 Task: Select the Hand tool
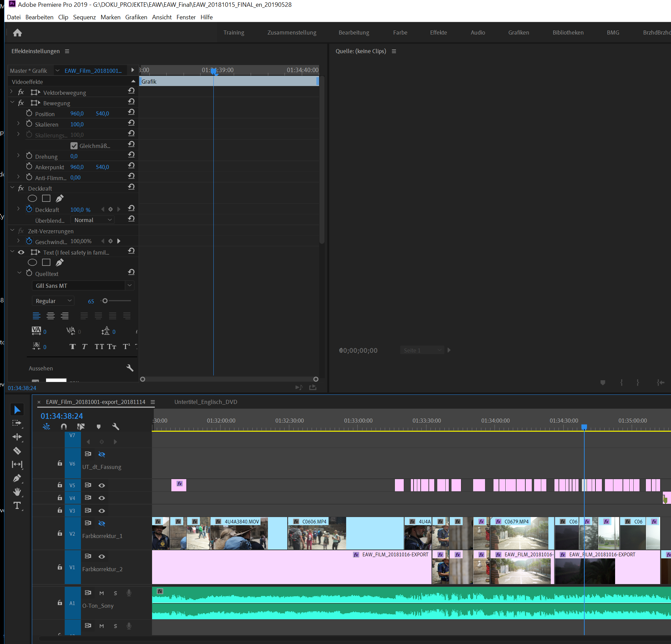[17, 492]
